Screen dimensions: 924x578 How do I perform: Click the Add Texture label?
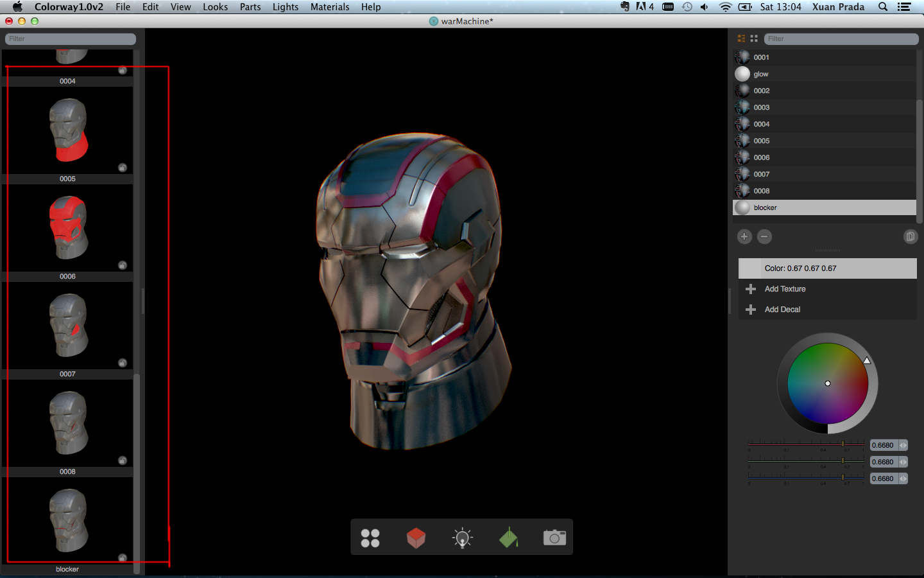point(785,289)
